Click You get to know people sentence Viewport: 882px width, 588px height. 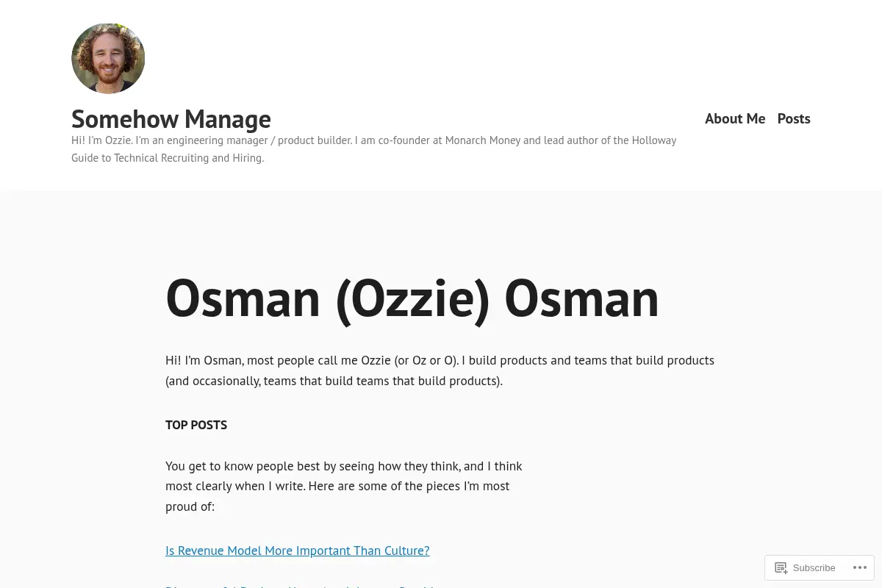344,466
